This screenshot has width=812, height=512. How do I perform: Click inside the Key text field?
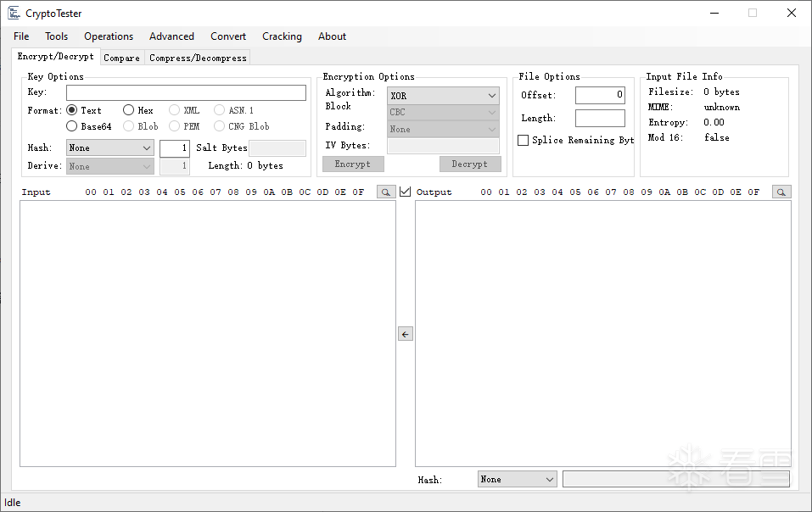[x=186, y=92]
